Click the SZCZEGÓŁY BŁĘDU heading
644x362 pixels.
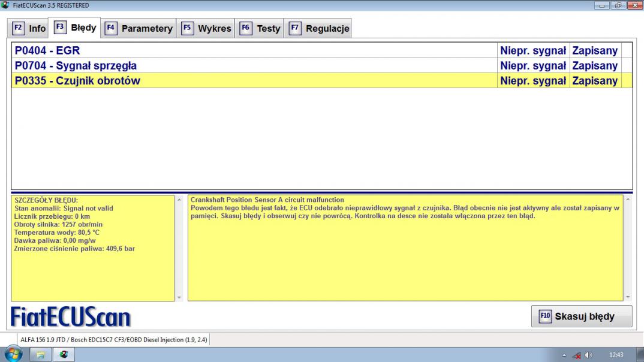[x=46, y=200]
